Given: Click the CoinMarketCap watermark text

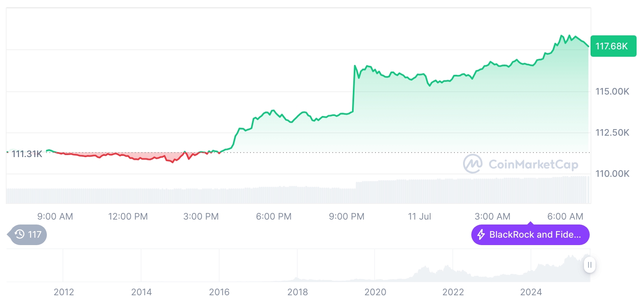Looking at the screenshot, I should pos(533,164).
